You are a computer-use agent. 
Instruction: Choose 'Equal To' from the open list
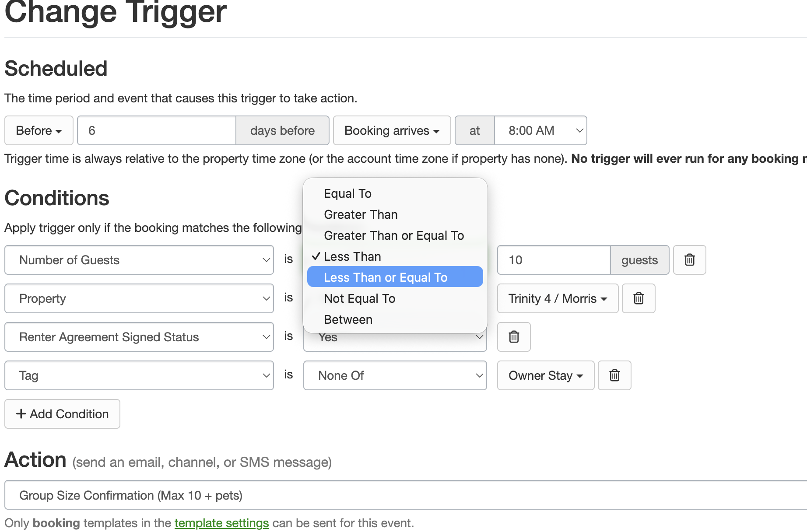pyautogui.click(x=347, y=193)
